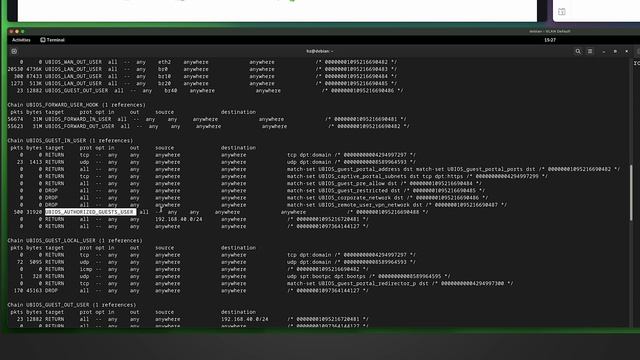Click UBIOS_LAN_OUT_USER row with br10
This screenshot has height=360, width=640.
73,76
